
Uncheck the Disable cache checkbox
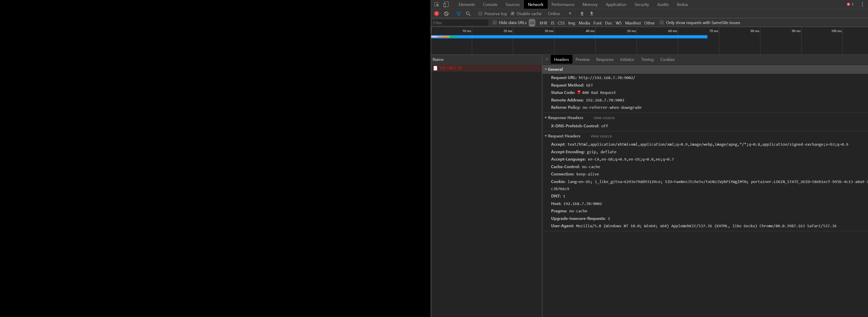512,14
